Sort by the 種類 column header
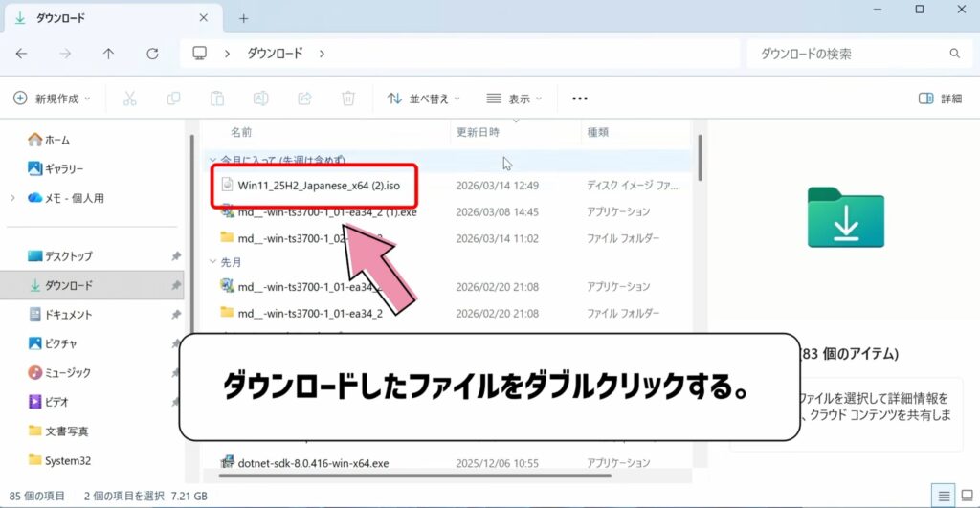The image size is (980, 508). [597, 132]
